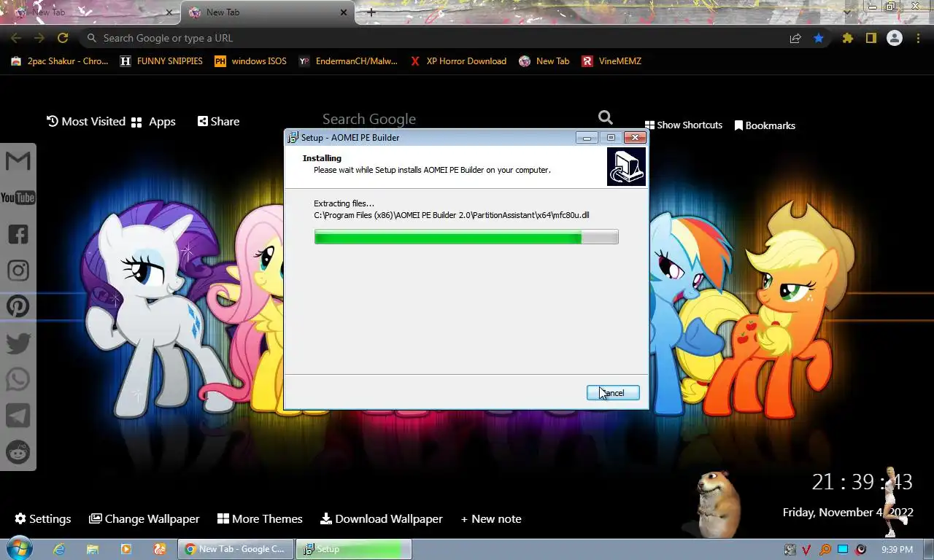
Task: Open the XP Horror Download bookmark
Action: click(x=458, y=61)
